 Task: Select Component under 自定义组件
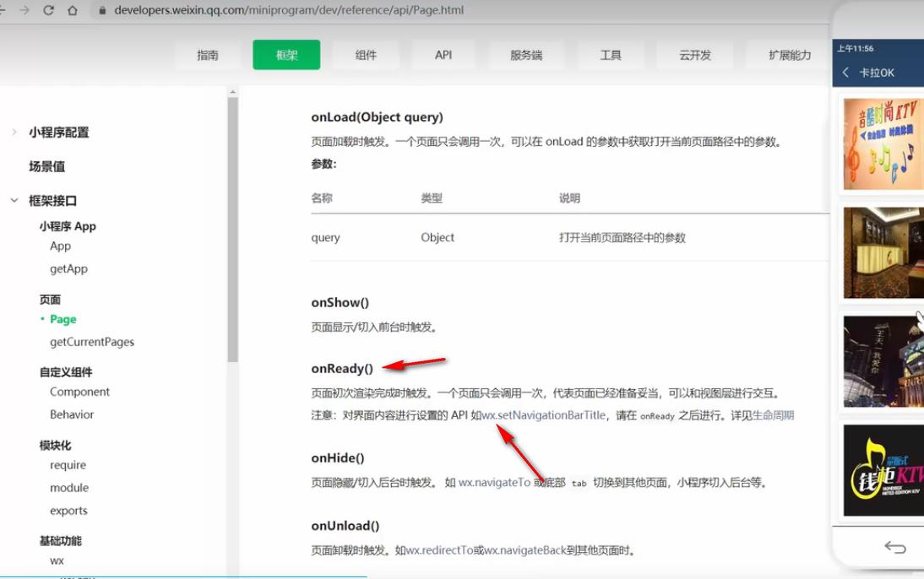point(80,391)
